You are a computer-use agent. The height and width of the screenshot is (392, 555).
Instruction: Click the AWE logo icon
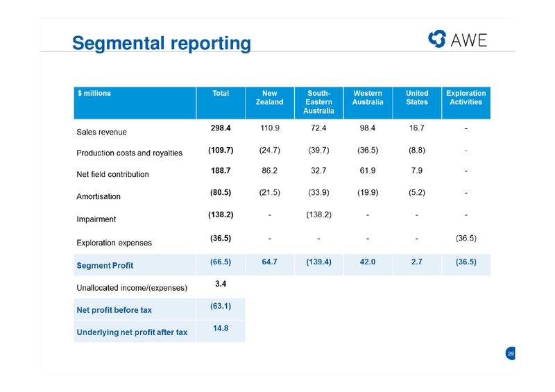pos(437,39)
